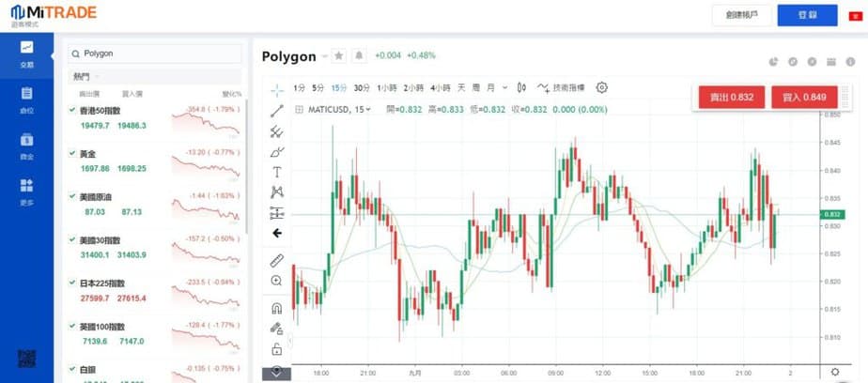
Task: Click the Polygon search input field
Action: pyautogui.click(x=160, y=54)
